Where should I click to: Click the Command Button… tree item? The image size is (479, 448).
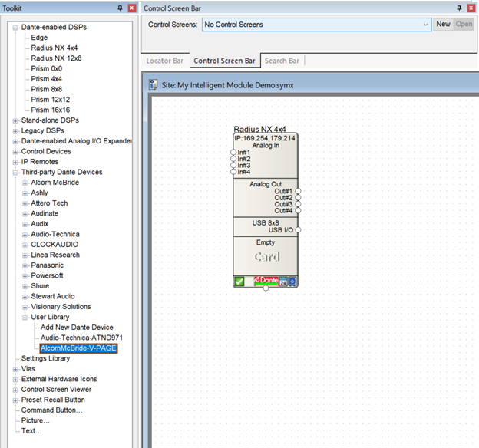pyautogui.click(x=51, y=410)
